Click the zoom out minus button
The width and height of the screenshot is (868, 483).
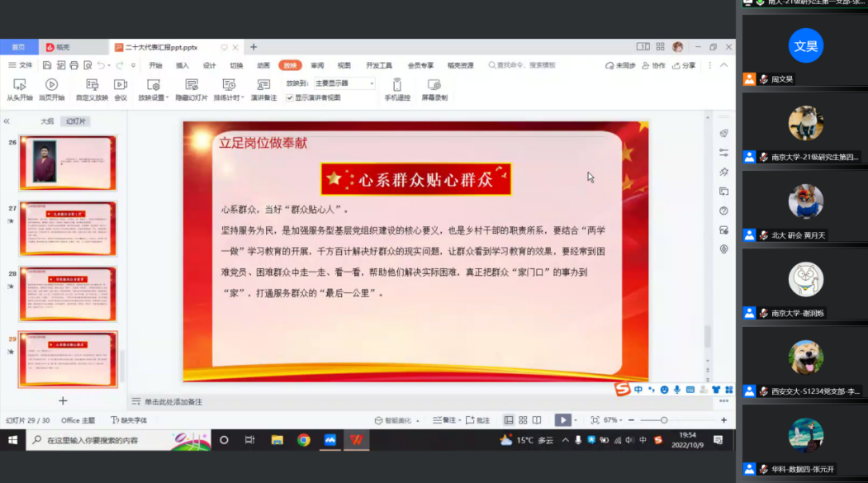click(631, 420)
